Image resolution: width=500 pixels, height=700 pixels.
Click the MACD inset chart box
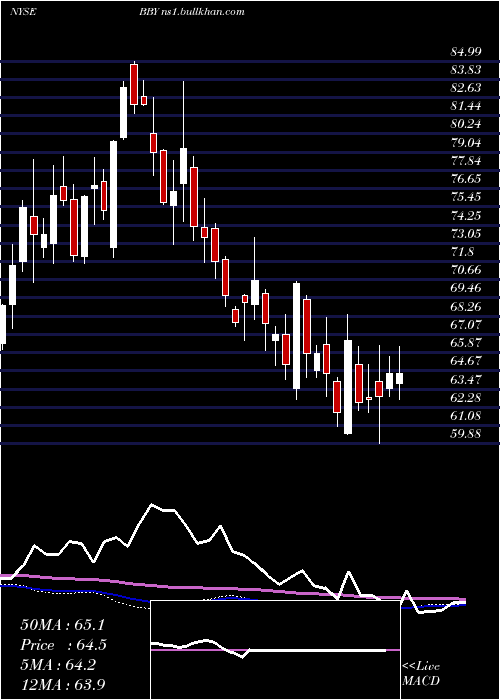275,650
